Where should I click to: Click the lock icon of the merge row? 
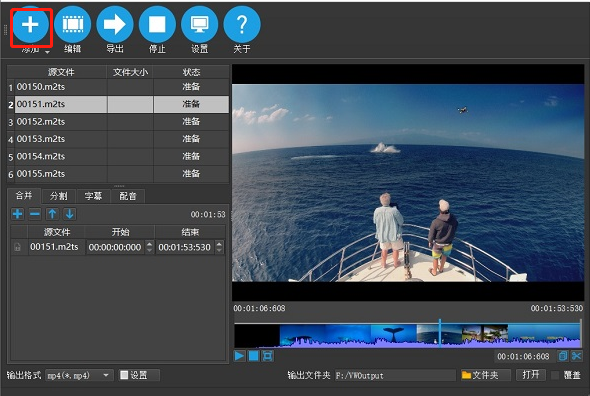click(x=17, y=247)
